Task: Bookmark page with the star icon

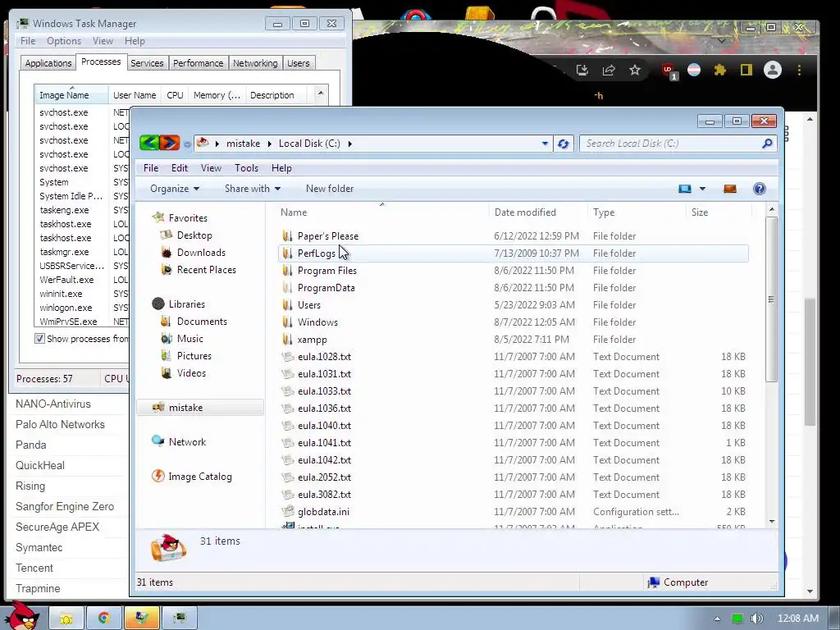Action: click(x=635, y=70)
